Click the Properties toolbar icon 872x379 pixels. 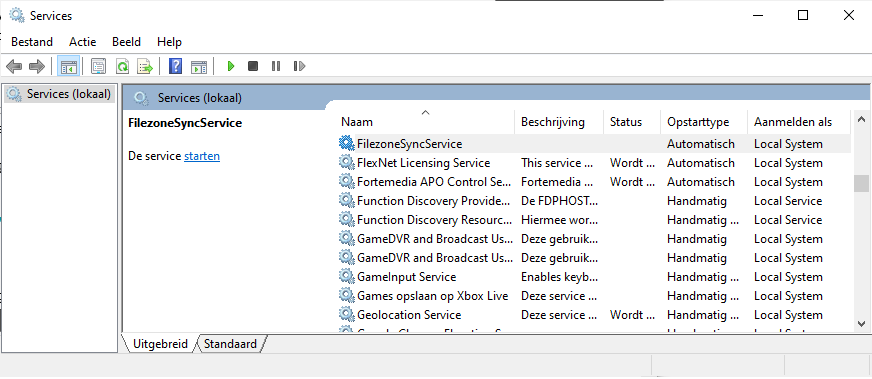[x=98, y=67]
